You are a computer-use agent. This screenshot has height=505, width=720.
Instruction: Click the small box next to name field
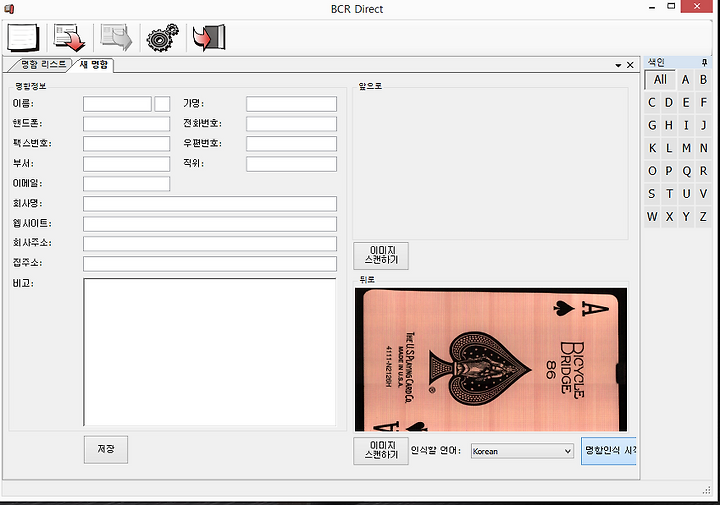162,104
